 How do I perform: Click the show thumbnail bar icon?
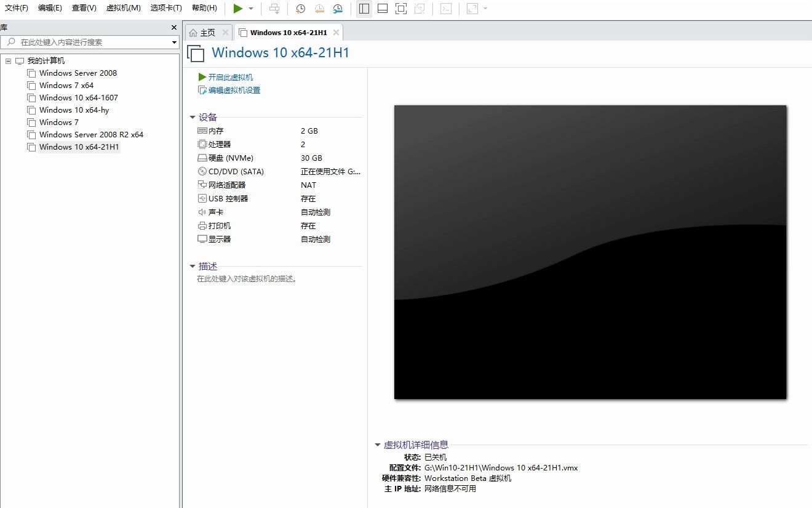click(382, 8)
